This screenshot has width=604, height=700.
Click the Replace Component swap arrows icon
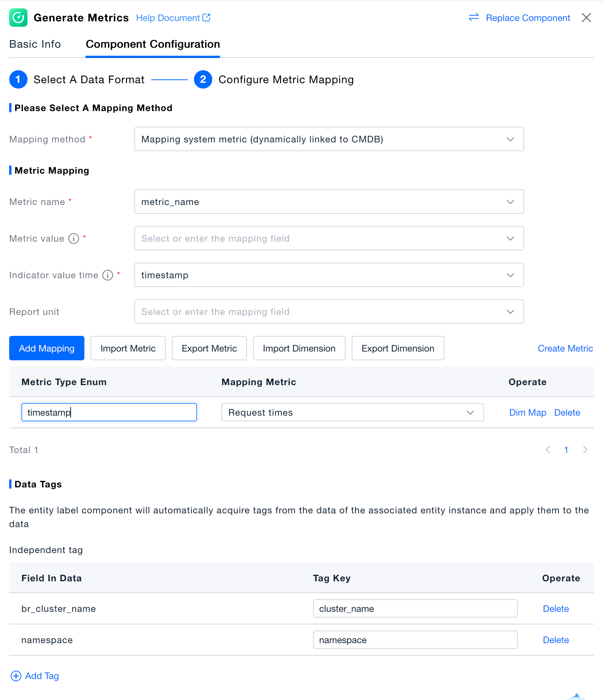(473, 17)
